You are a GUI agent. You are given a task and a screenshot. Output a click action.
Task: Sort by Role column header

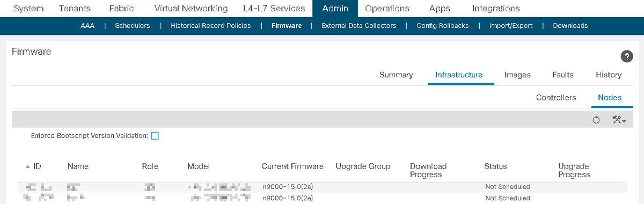150,166
